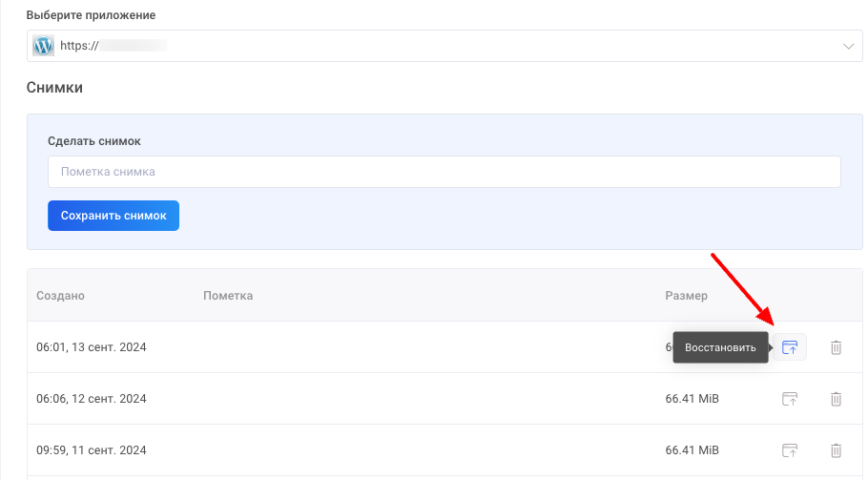Screen dimensions: 868x480
Task: Select the row dated 06:06, 12 сент. 2024
Action: (x=92, y=399)
